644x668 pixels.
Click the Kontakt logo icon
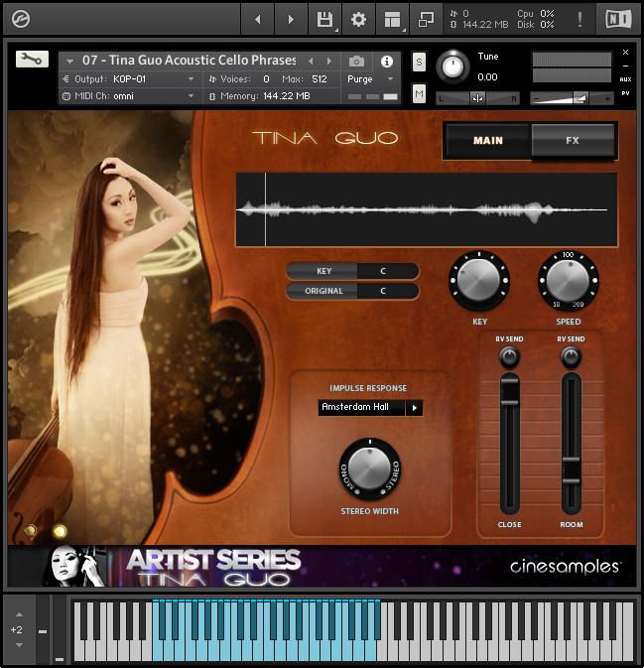(x=21, y=19)
